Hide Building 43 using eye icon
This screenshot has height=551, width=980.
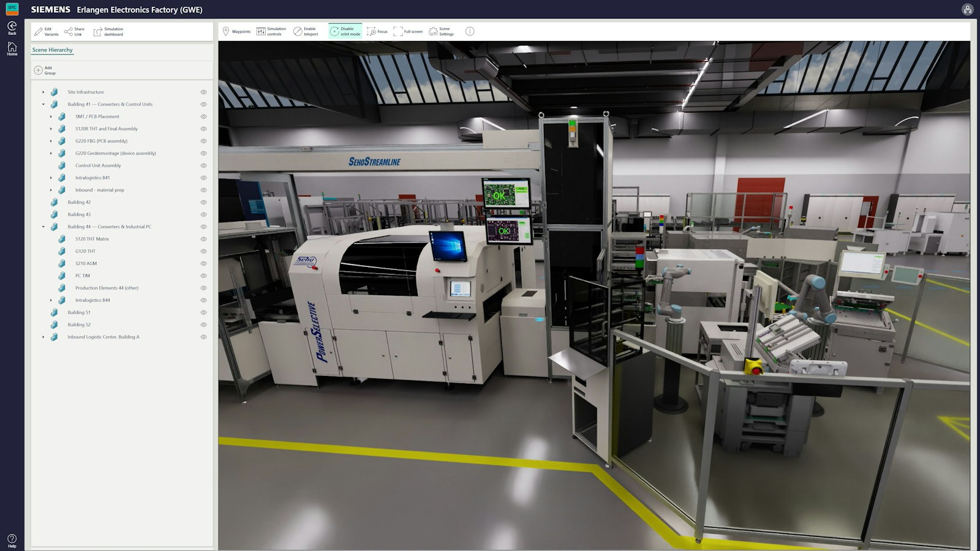click(x=203, y=214)
